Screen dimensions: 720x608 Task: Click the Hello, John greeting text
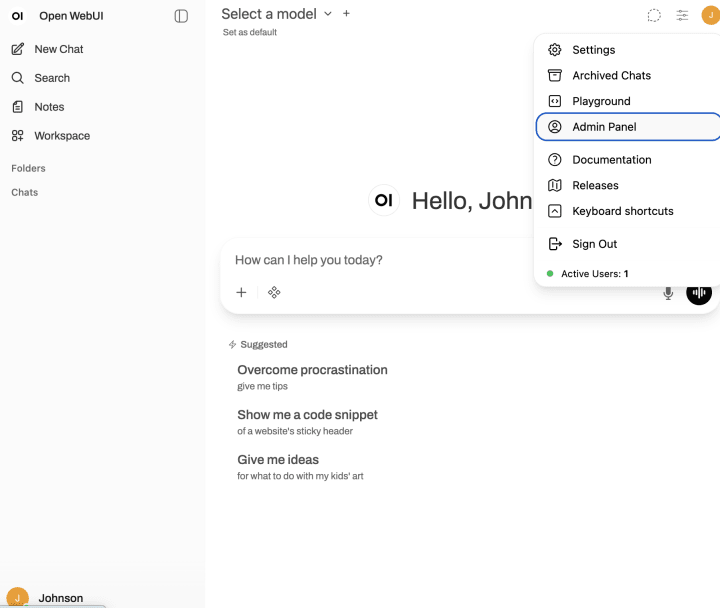coord(472,201)
